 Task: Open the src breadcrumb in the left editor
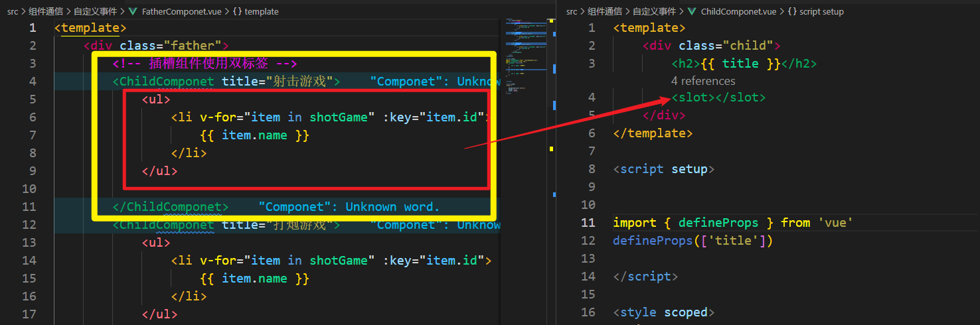point(13,11)
